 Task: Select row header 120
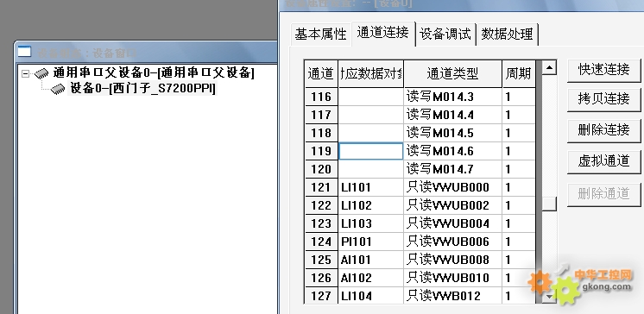321,169
